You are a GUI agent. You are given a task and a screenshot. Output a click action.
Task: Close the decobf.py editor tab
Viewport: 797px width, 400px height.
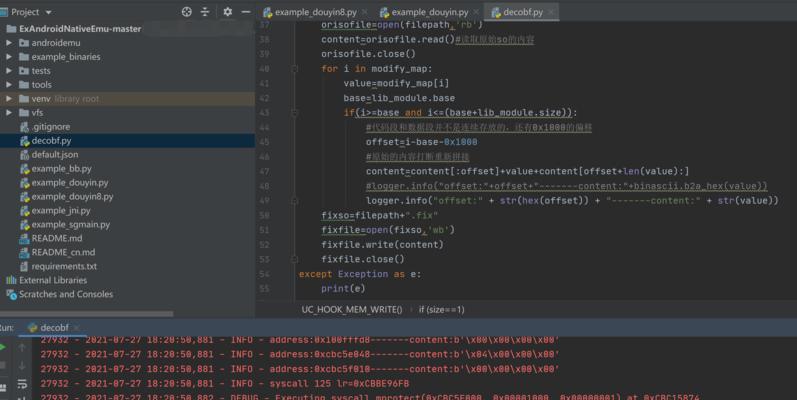[551, 12]
